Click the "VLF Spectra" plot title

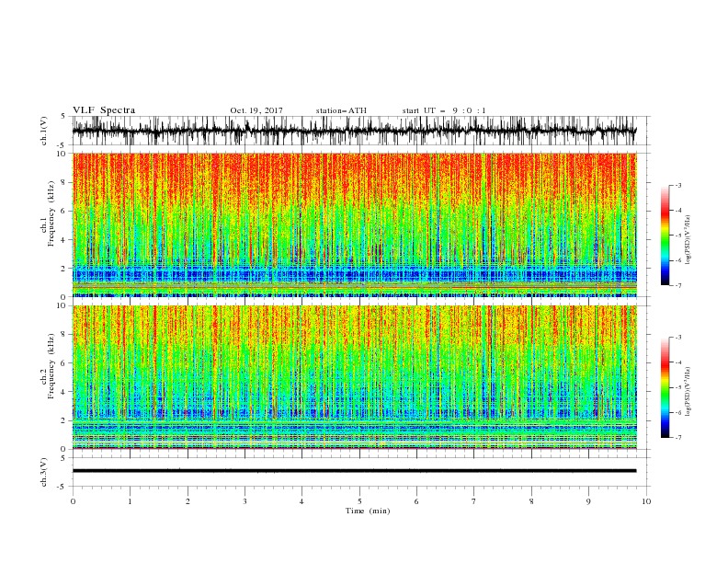(x=104, y=110)
